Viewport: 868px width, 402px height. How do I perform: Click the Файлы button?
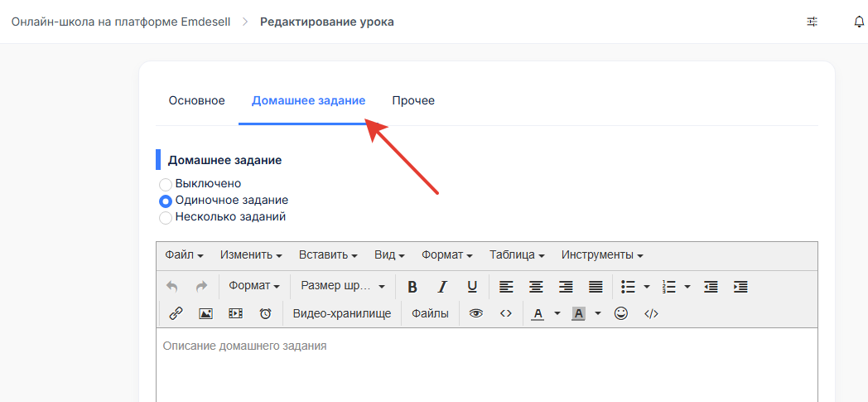coord(430,313)
